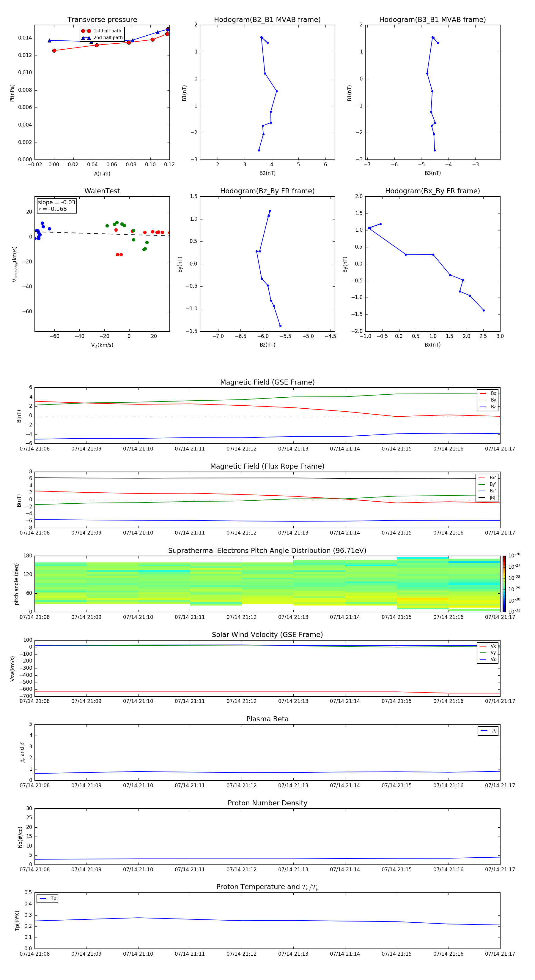Viewport: 535px width, 980px height.
Task: Click the 'A(T·m)' x-axis label
Action: tap(102, 174)
